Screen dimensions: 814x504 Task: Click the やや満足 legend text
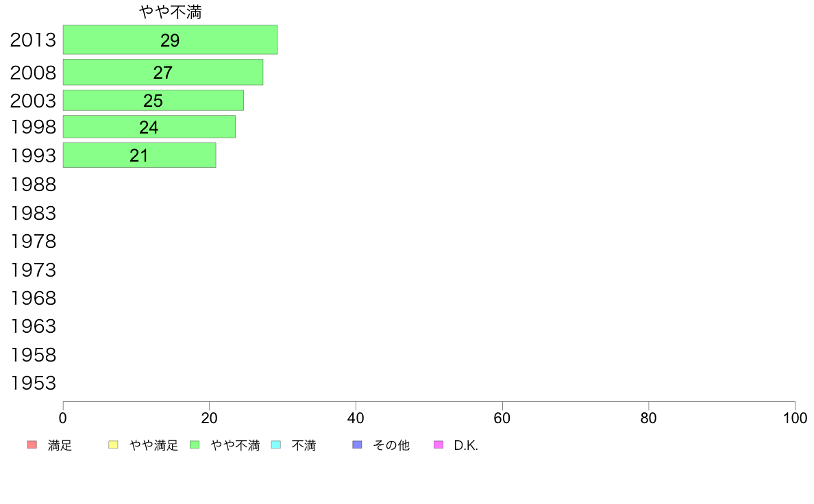tap(153, 445)
